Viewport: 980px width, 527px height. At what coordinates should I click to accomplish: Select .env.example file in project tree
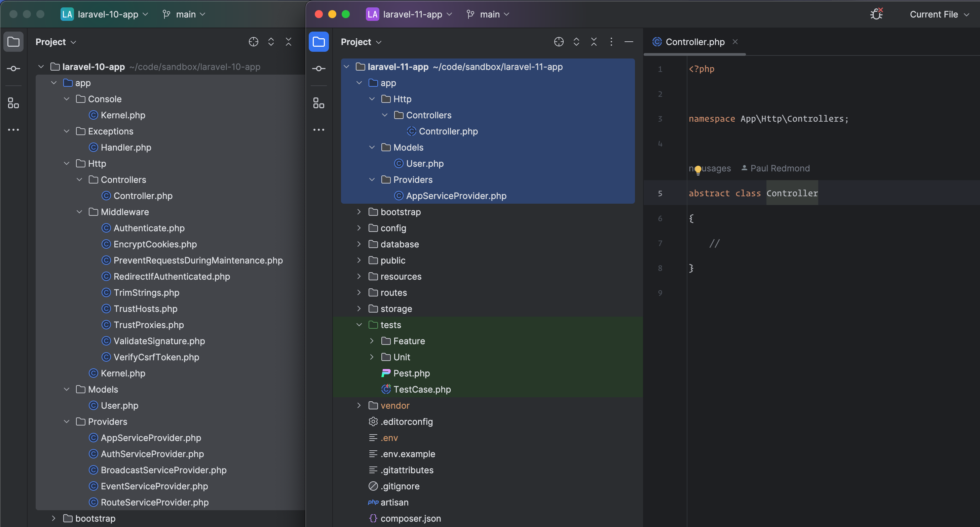(402, 454)
